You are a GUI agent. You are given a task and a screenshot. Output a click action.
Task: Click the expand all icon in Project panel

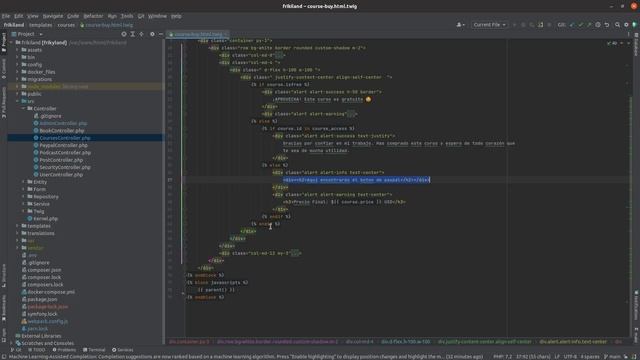[133, 34]
